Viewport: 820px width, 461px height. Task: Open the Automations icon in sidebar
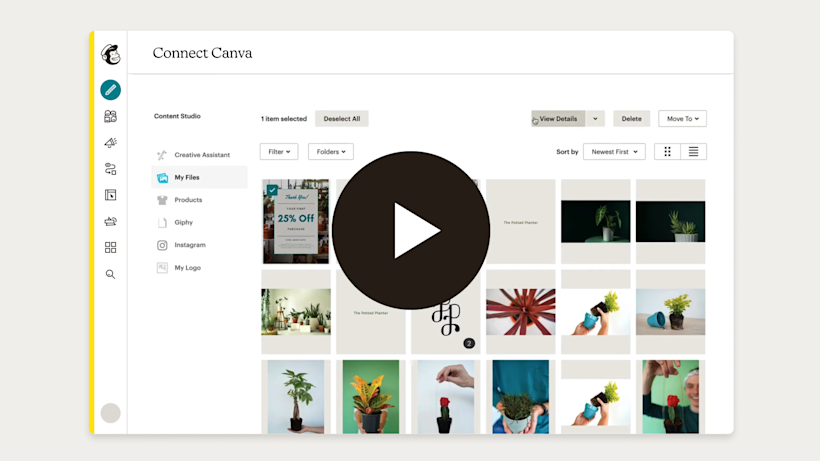pyautogui.click(x=111, y=169)
